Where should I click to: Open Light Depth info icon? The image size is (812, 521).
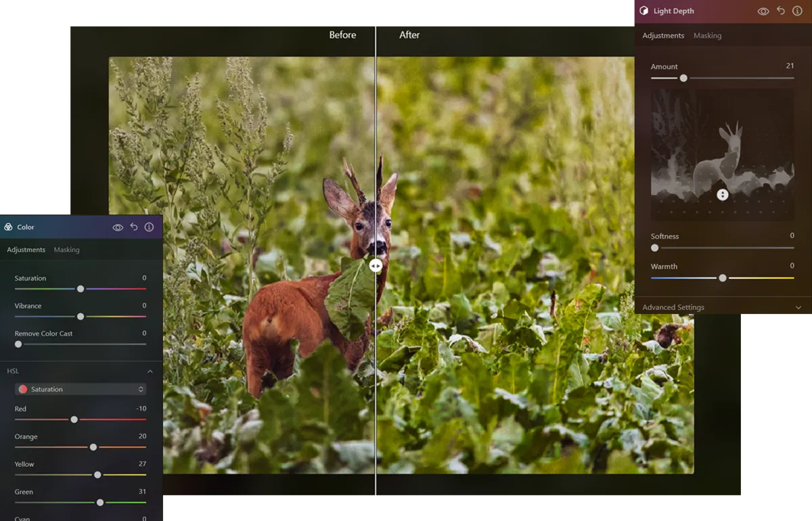tap(797, 11)
